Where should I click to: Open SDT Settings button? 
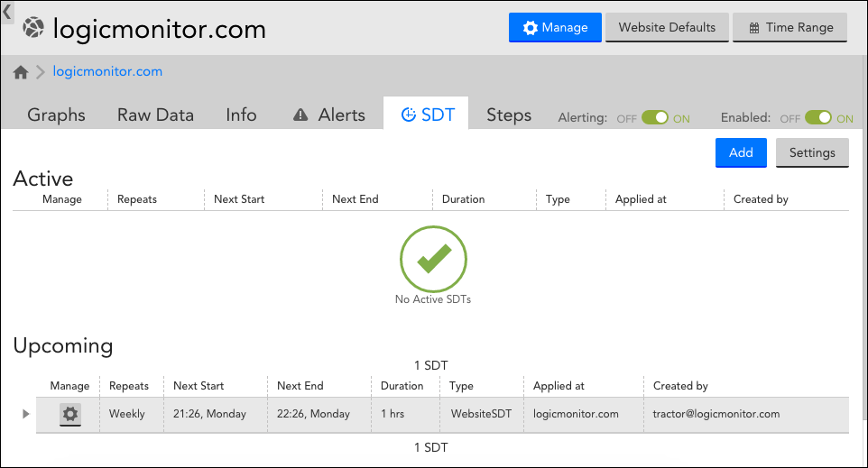812,152
